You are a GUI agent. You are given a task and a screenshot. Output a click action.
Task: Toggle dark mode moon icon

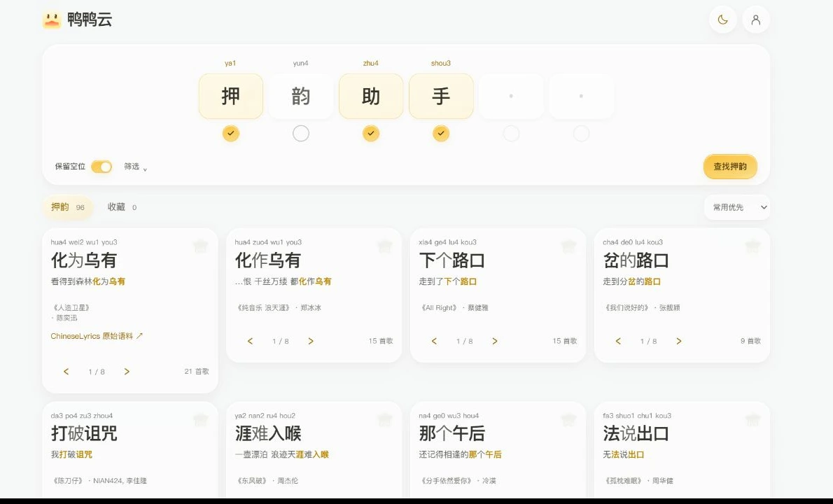point(722,20)
